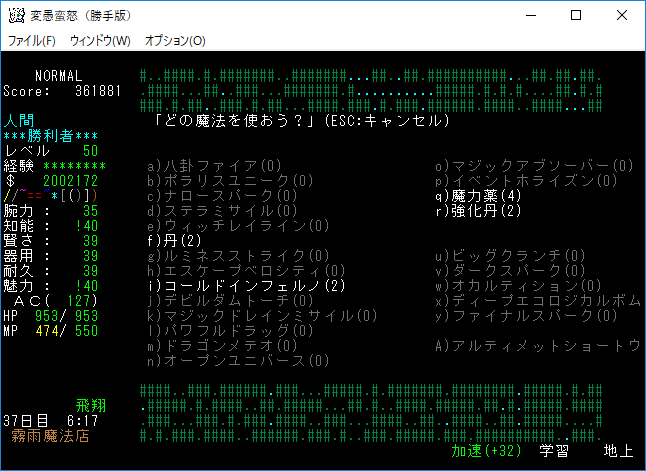Close the game window
646x471 pixels.
621,15
